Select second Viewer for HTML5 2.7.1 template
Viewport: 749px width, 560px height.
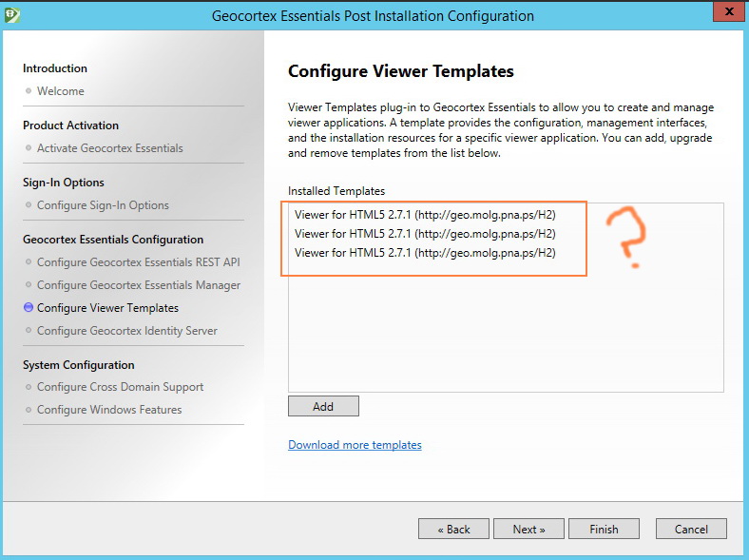click(x=425, y=234)
